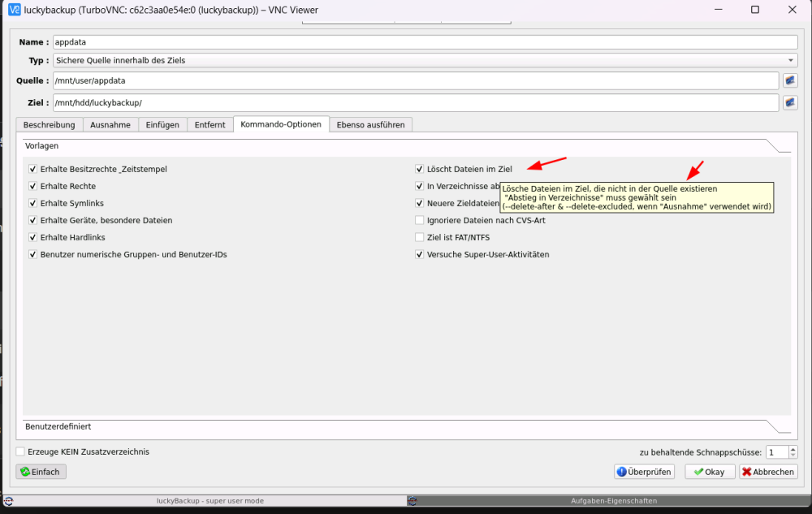Click the Einfach button
Screen dimensions: 812x514
(41, 472)
